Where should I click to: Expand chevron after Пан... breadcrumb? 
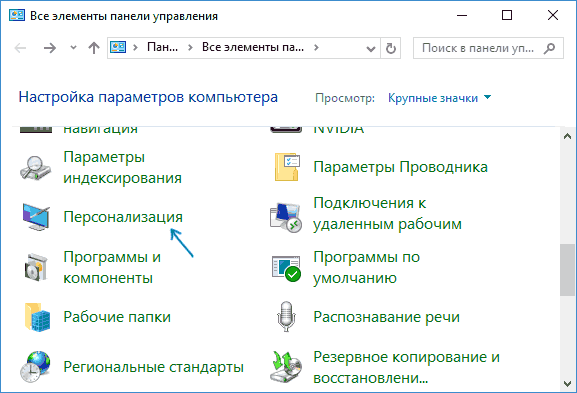pos(190,47)
